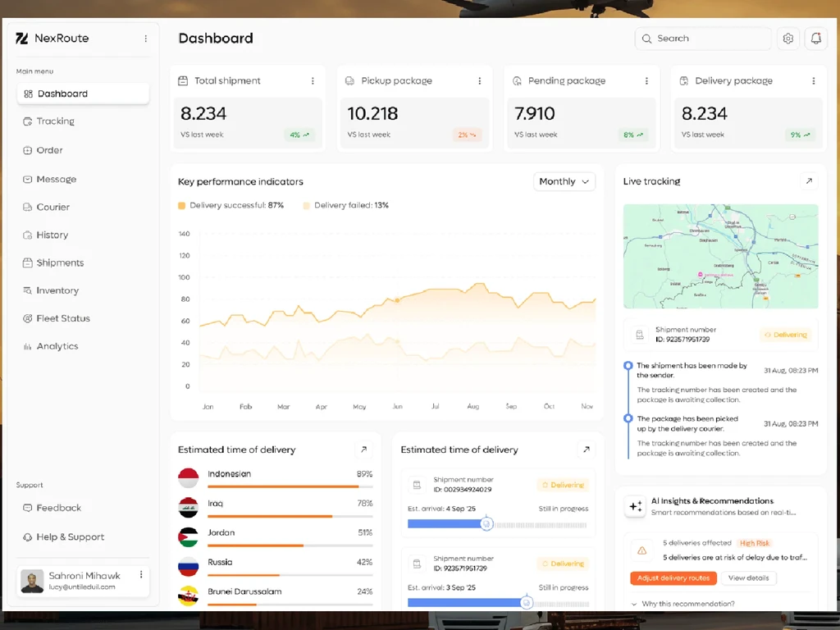This screenshot has height=630, width=840.
Task: Click AI Insights sparkle icon
Action: tap(636, 506)
